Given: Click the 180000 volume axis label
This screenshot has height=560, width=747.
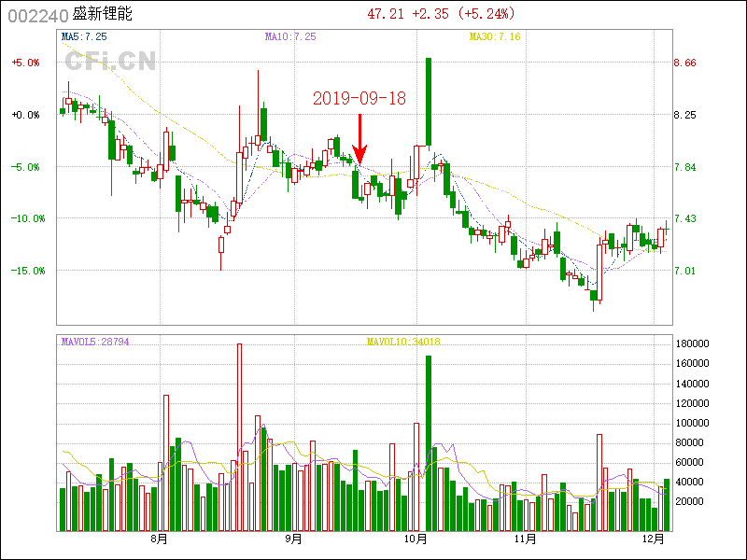Looking at the screenshot, I should (x=695, y=344).
